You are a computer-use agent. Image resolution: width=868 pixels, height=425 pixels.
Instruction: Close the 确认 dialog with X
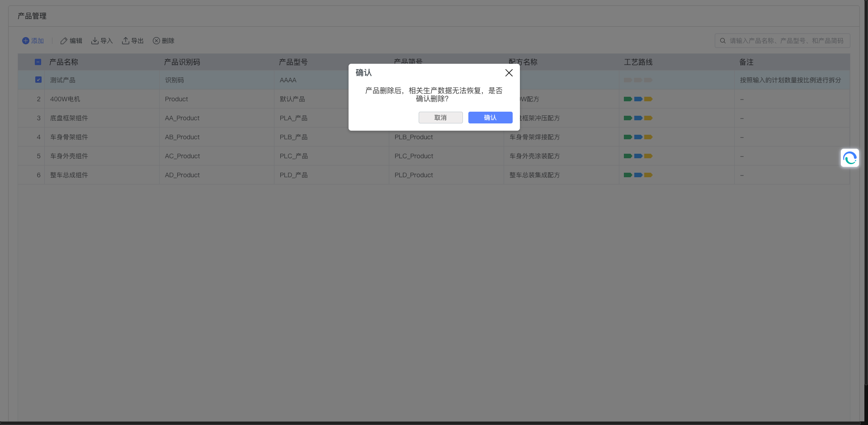pos(509,73)
